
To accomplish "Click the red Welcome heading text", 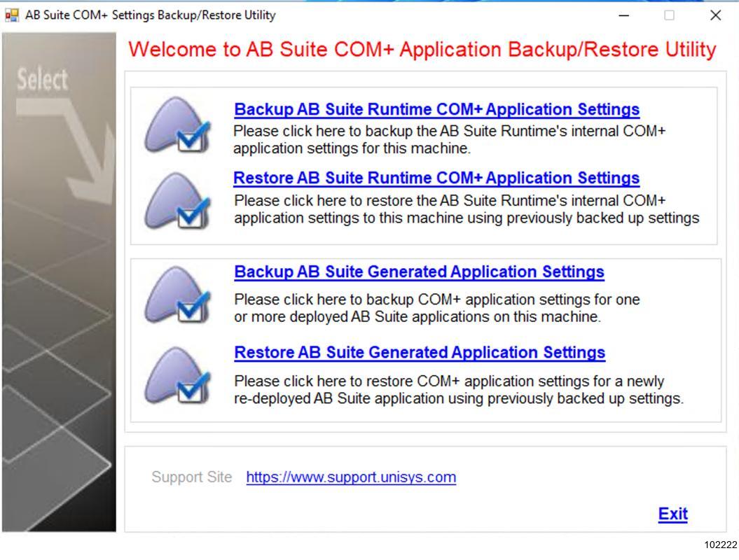I will click(x=422, y=50).
